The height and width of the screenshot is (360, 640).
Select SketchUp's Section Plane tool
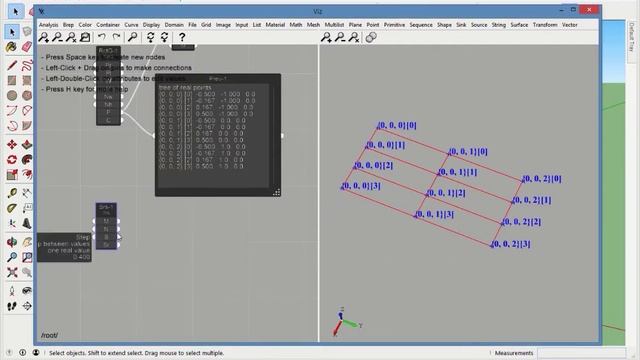27,306
